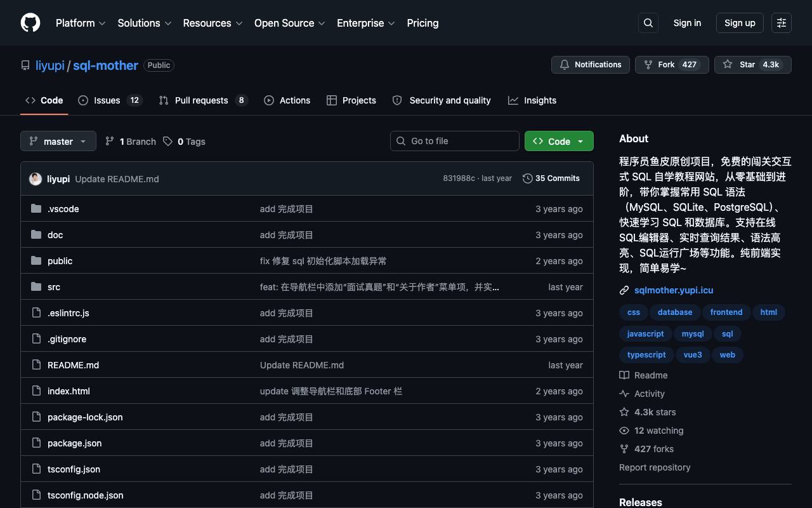Expand the Solutions menu

click(145, 23)
